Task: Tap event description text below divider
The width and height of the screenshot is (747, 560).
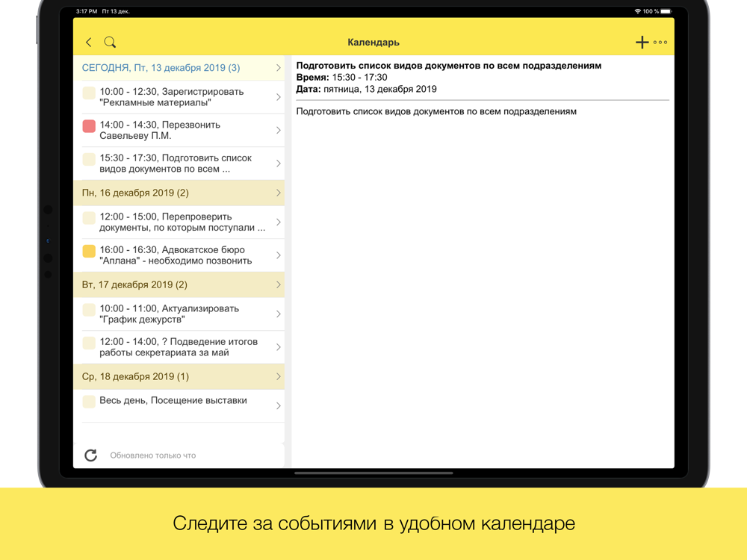Action: pos(436,111)
